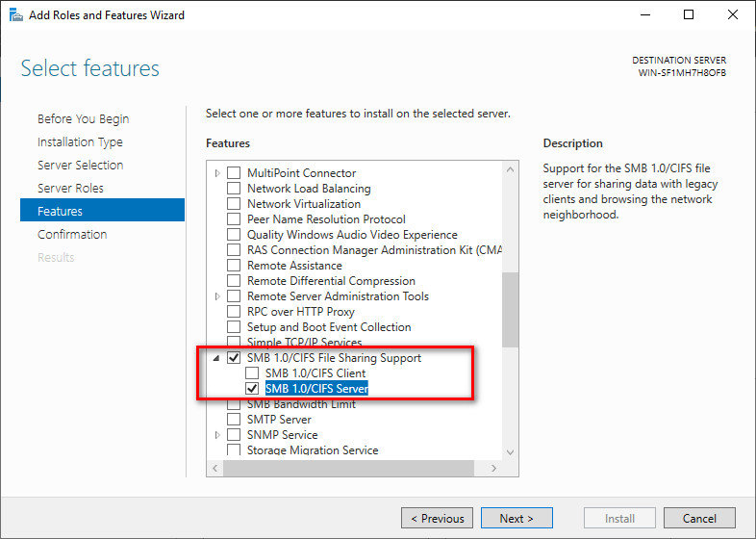
Task: Click the Previous button
Action: (x=437, y=519)
